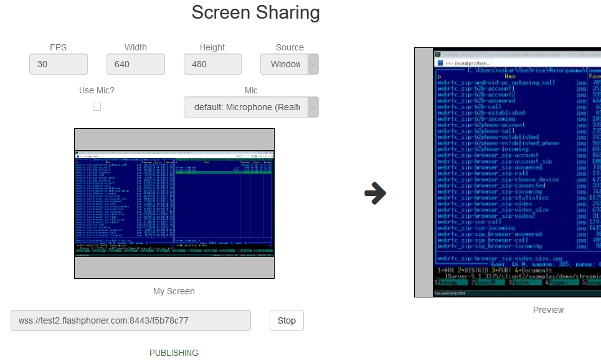Click the FPS input field with value 30
This screenshot has height=364, width=601.
(x=59, y=64)
